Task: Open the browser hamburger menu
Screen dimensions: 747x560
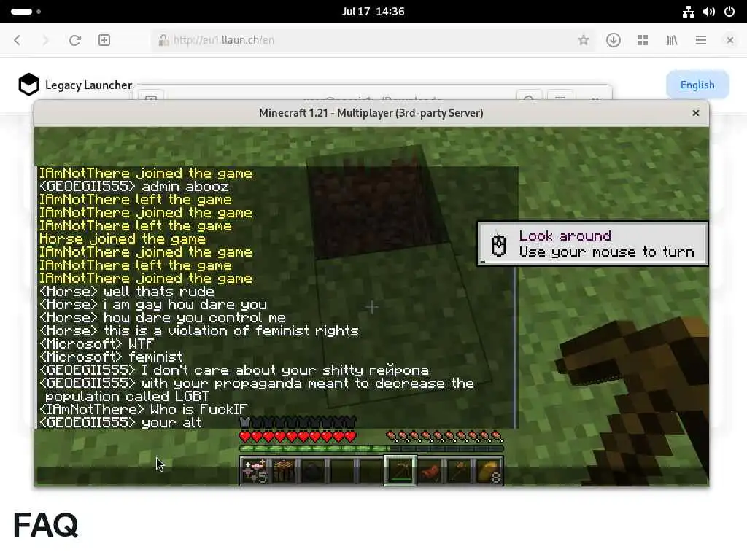Action: coord(701,40)
